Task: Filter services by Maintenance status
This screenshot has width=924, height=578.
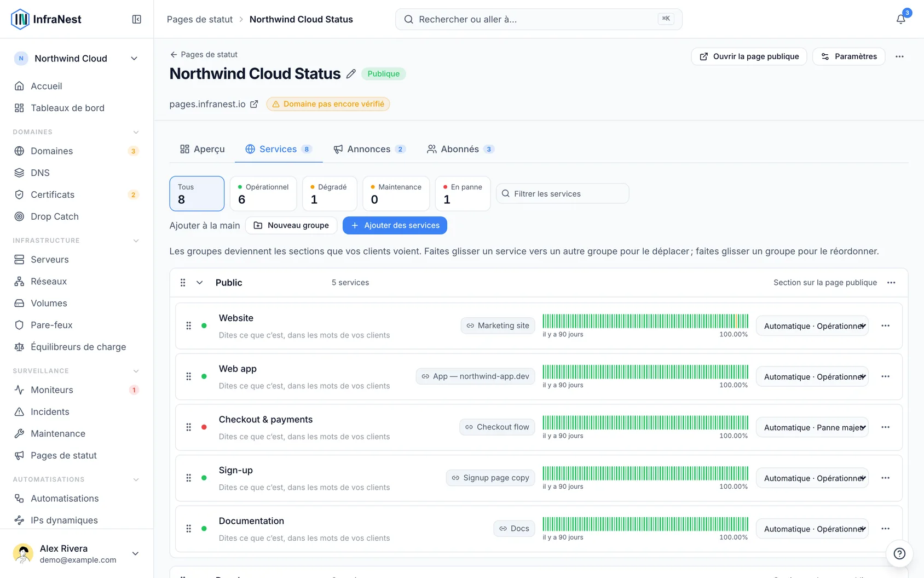Action: pos(396,193)
